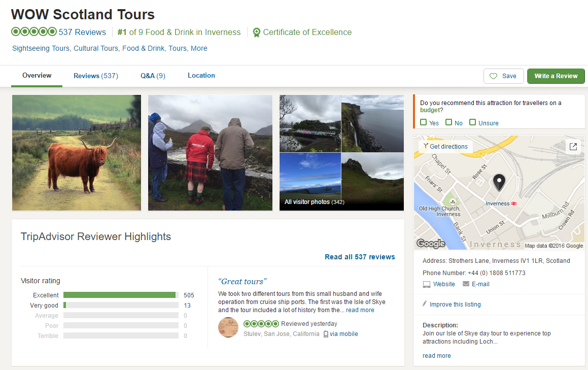Click the Excellent count 505

pyautogui.click(x=189, y=295)
